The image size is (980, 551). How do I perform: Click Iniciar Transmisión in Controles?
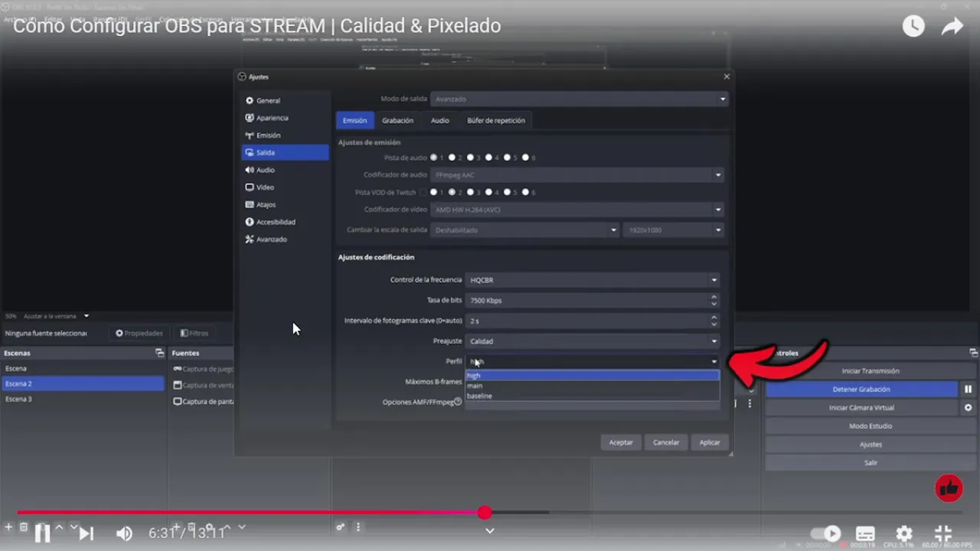point(871,371)
